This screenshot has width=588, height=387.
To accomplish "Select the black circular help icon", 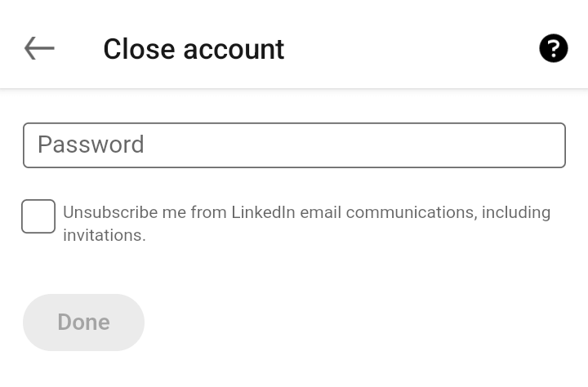I will coord(554,48).
